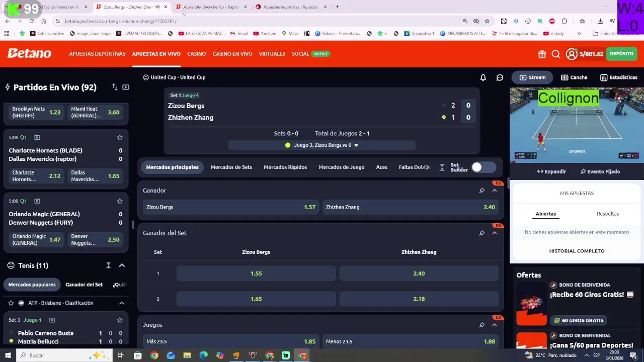The width and height of the screenshot is (644, 362).
Task: Open the bookmarks overflow chevron
Action: tap(579, 34)
